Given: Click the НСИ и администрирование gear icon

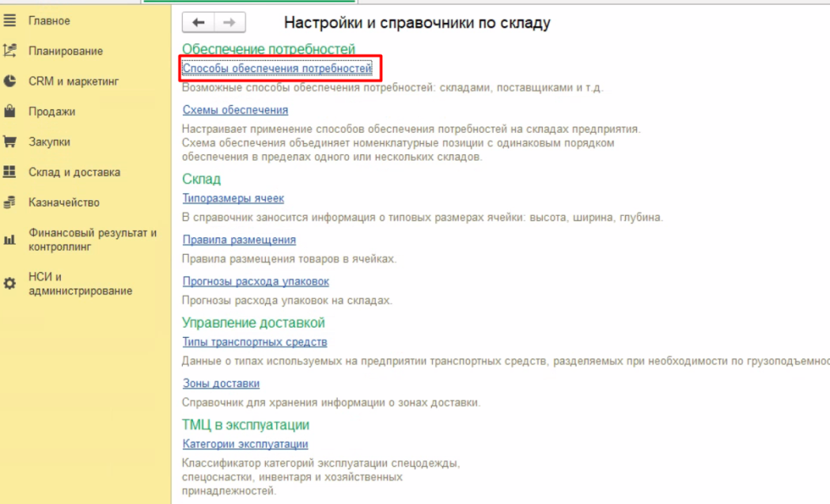Looking at the screenshot, I should pyautogui.click(x=10, y=283).
